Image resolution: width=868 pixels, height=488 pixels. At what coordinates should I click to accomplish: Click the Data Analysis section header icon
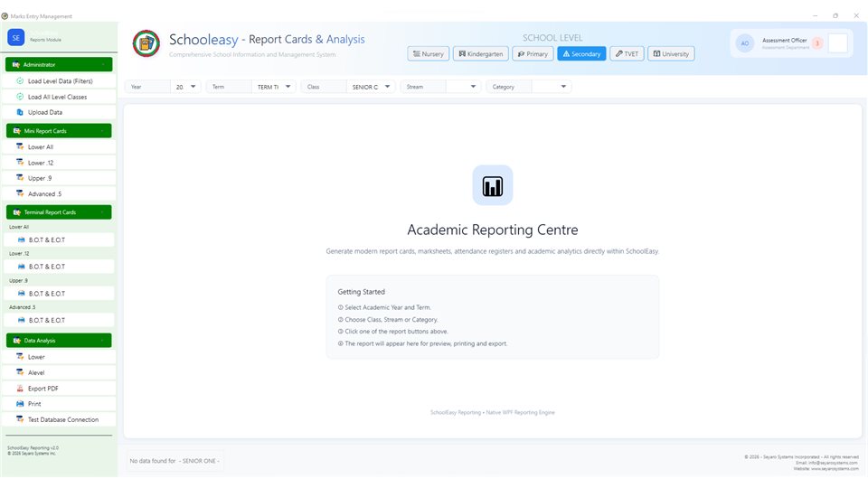tap(16, 341)
